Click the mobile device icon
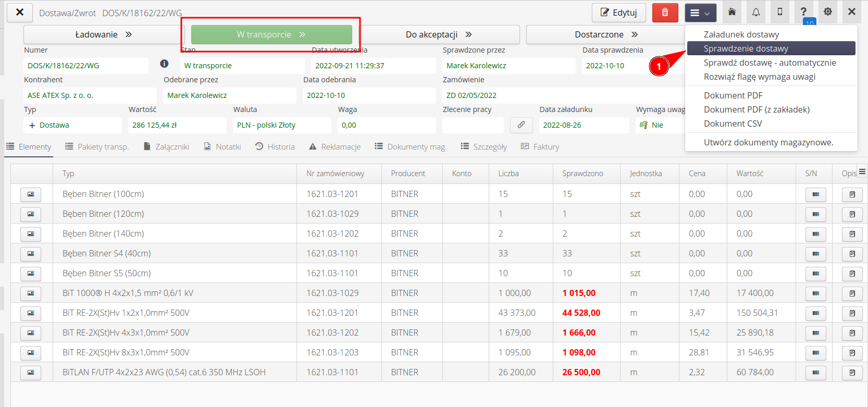 coord(780,12)
